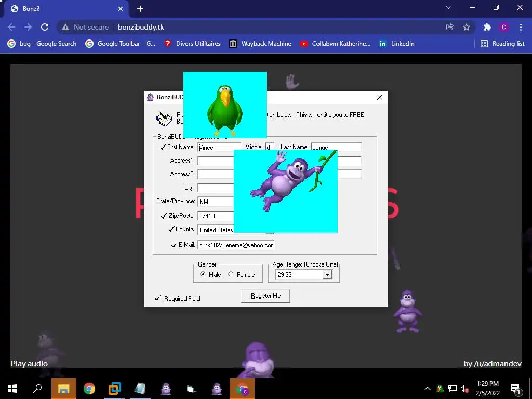Screen dimensions: 532x399
Task: Click the Last Name field
Action: coord(336,146)
